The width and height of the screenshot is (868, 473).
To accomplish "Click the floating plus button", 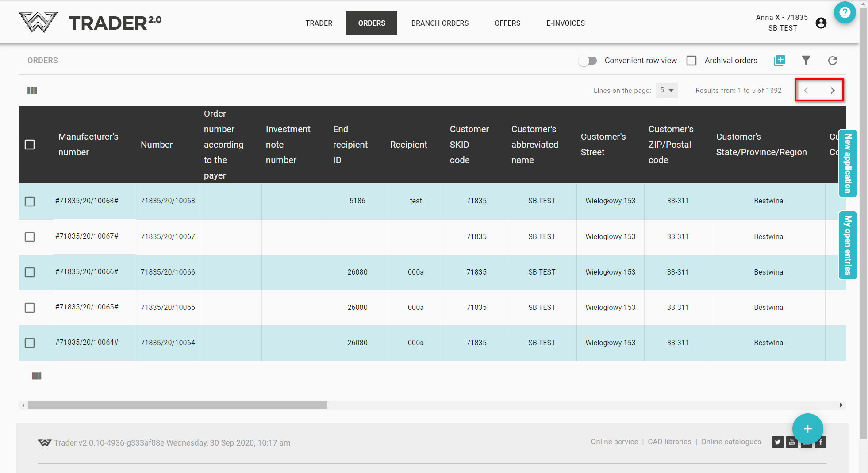I will [807, 429].
